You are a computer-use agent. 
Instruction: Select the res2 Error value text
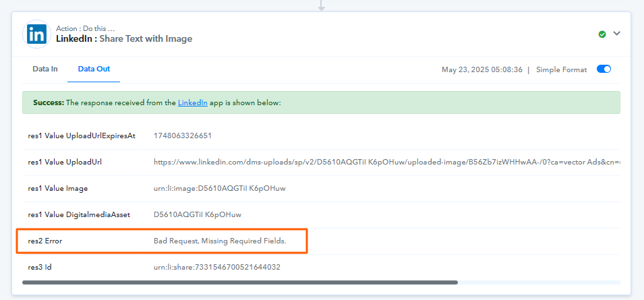click(x=220, y=241)
